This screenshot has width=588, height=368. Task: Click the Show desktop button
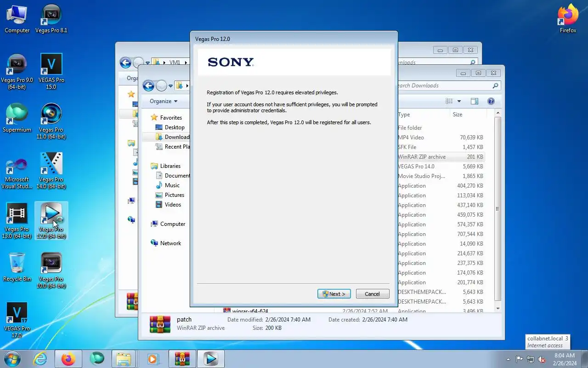(x=584, y=359)
